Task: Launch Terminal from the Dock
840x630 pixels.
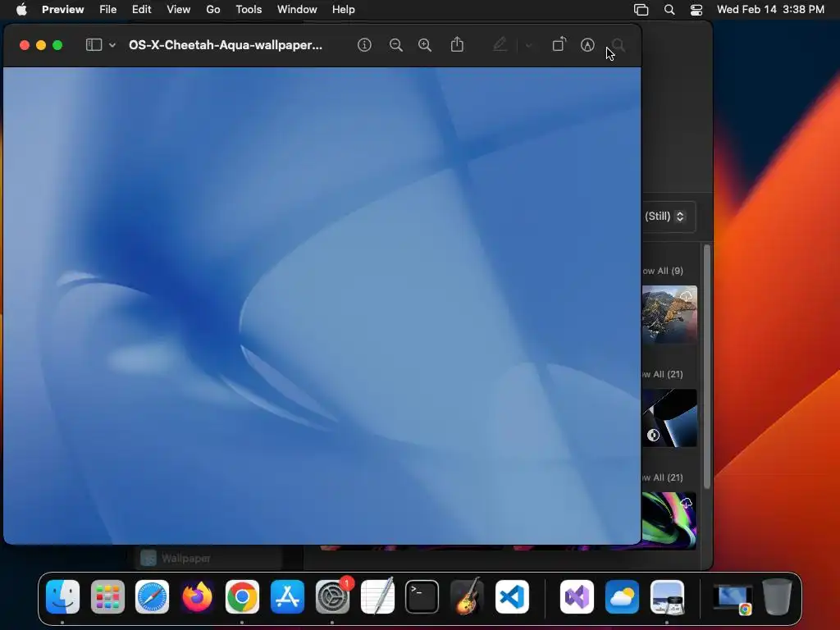Action: click(x=422, y=597)
